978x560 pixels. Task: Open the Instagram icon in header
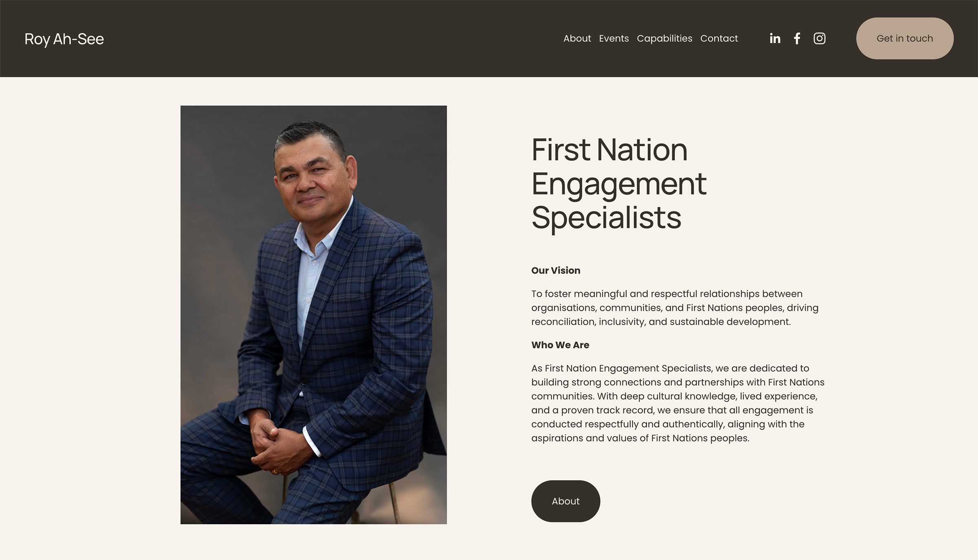pyautogui.click(x=819, y=38)
